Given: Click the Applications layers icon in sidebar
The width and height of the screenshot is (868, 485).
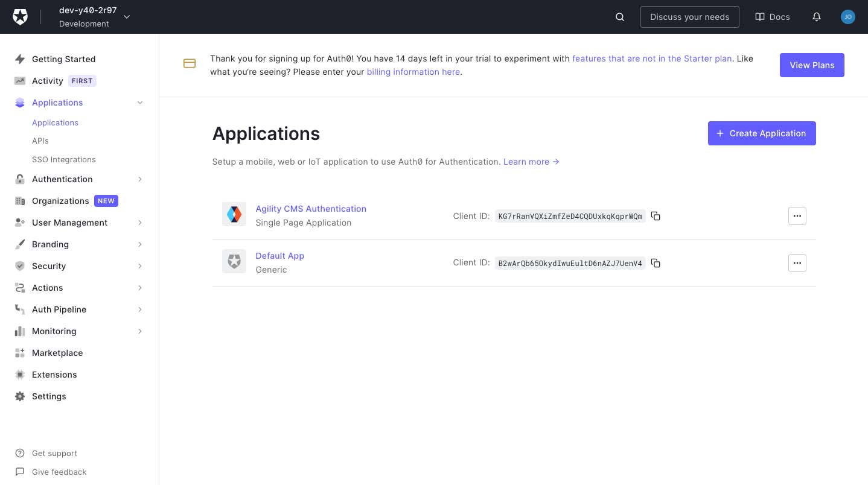Looking at the screenshot, I should [x=20, y=103].
